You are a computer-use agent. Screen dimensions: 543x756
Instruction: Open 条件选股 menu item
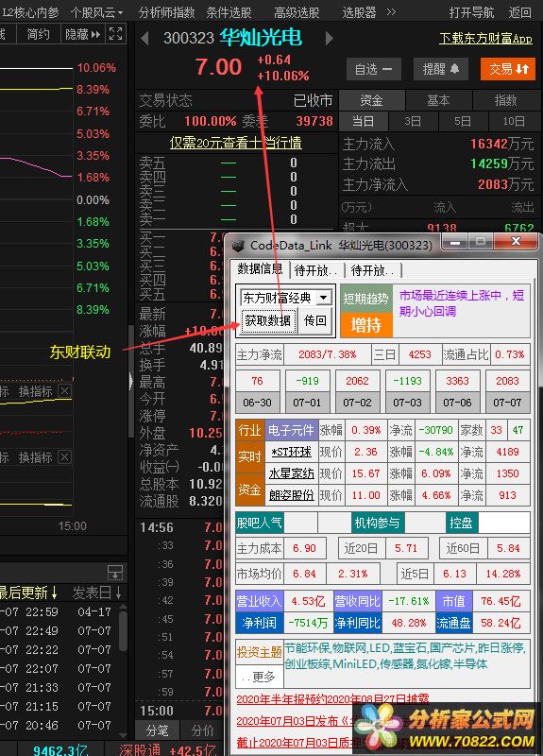click(229, 12)
